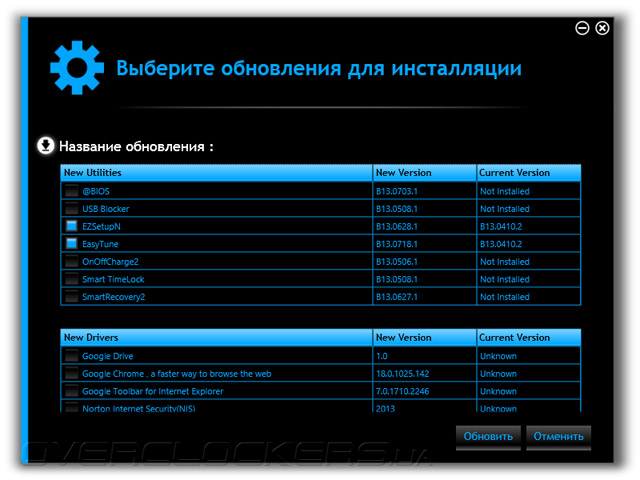Check the Google Chrome checkbox

[71, 373]
